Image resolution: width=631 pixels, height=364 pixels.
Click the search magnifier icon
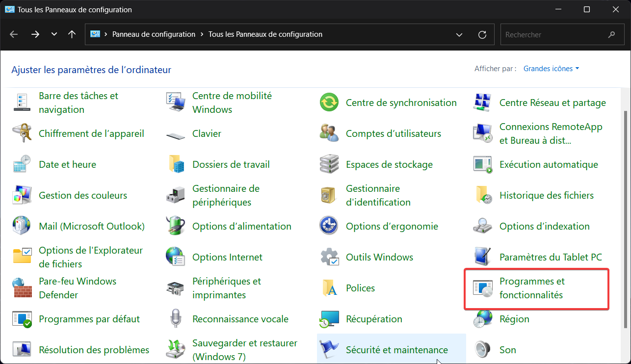[611, 35]
